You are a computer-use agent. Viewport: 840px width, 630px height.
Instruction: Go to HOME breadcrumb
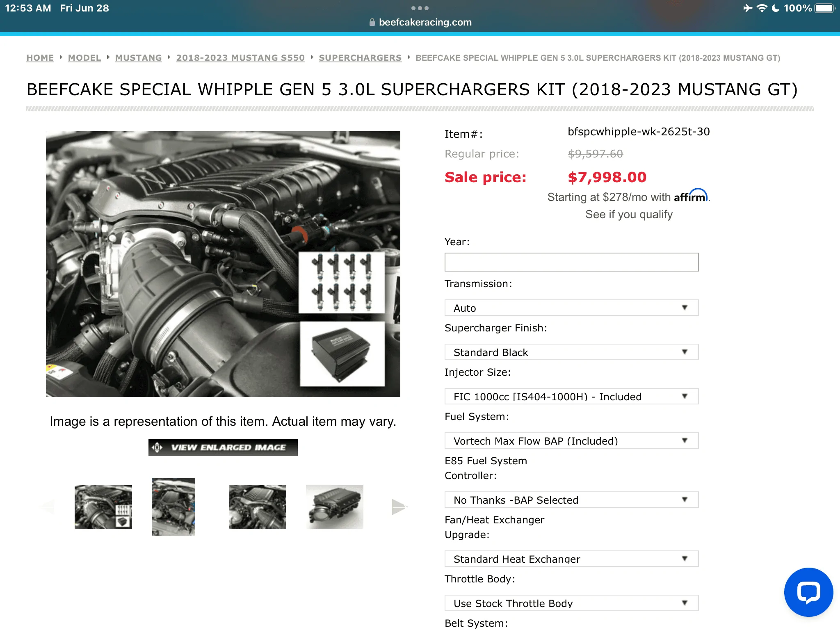point(40,58)
